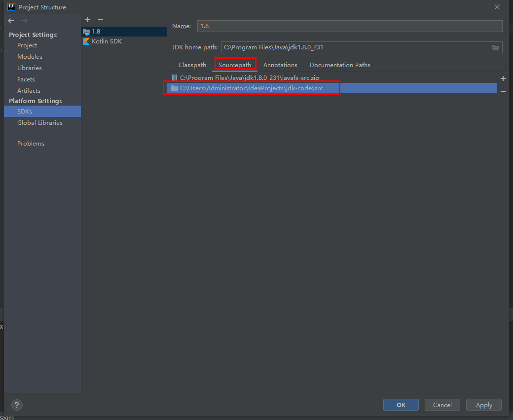Add a new SDK with the plus icon
The width and height of the screenshot is (513, 420).
coord(88,20)
